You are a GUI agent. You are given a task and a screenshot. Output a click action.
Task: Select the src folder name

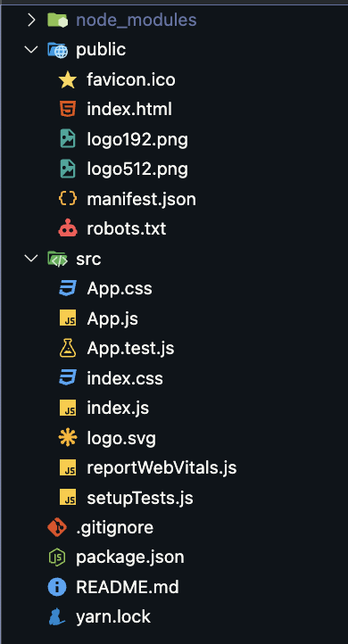tap(88, 260)
